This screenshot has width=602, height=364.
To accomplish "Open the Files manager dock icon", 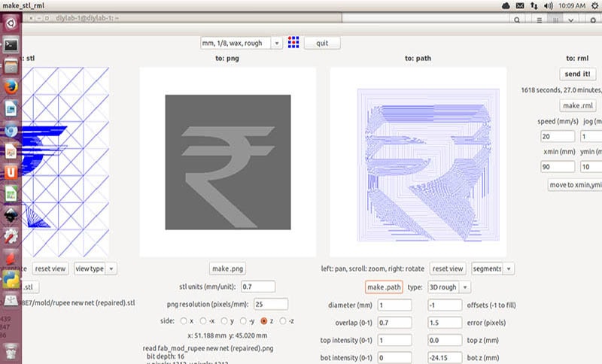I will 11,66.
